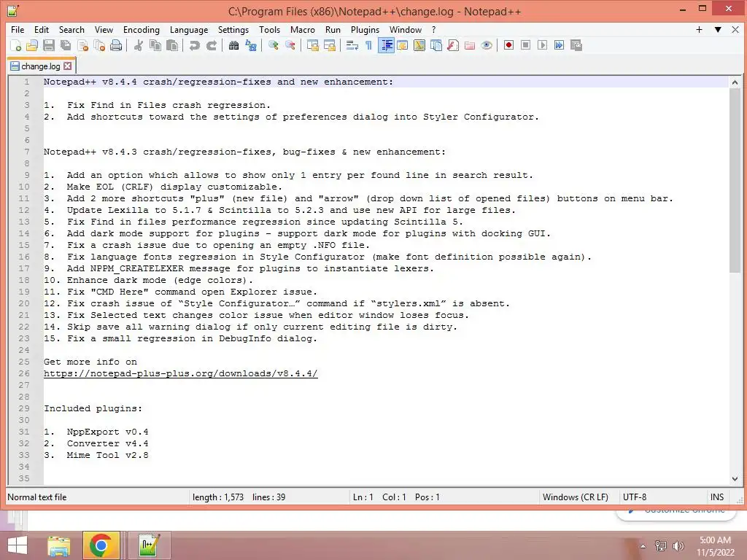Toggle the highlighted indent guide button
This screenshot has width=747, height=560.
point(386,45)
